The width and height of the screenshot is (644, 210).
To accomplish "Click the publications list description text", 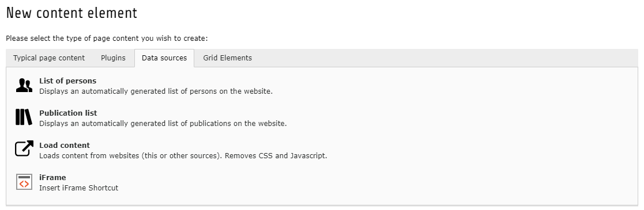I will pyautogui.click(x=163, y=124).
